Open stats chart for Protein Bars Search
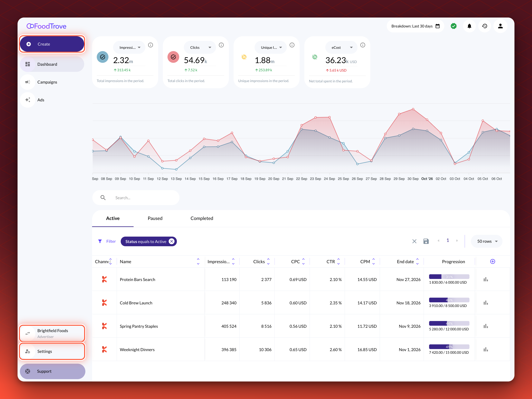The height and width of the screenshot is (399, 532). click(x=486, y=279)
